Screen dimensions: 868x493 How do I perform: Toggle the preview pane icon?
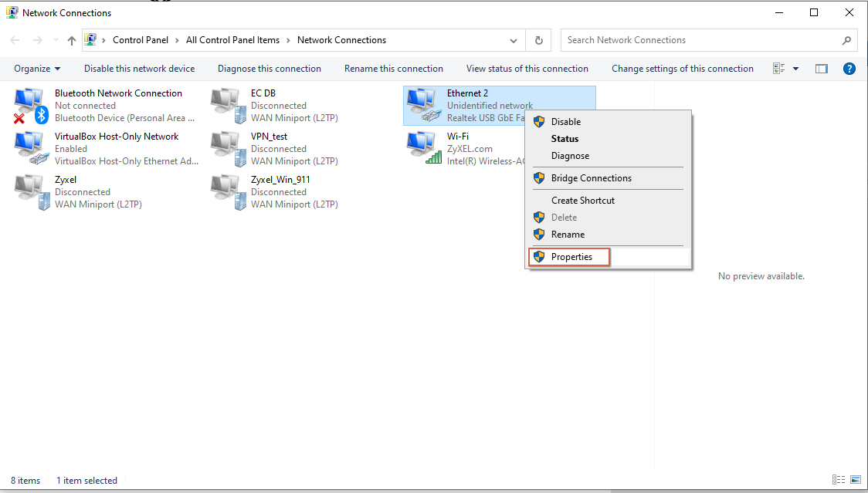(x=822, y=69)
